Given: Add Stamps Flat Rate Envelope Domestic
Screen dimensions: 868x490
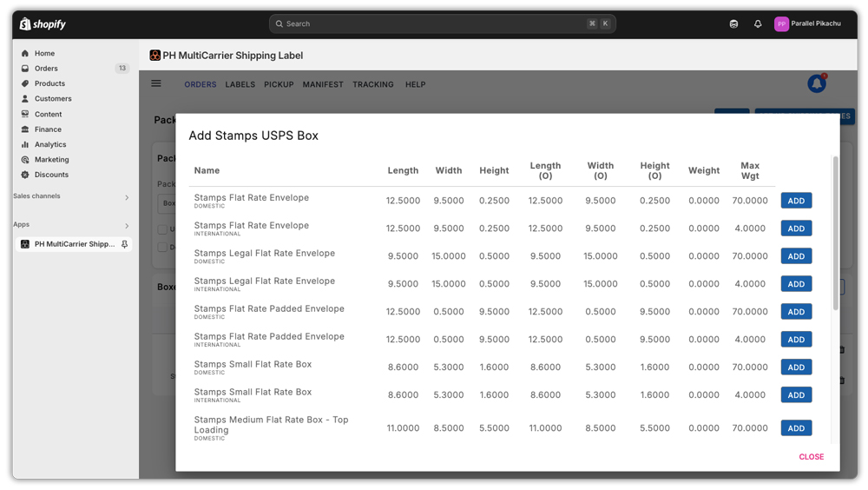Looking at the screenshot, I should [x=796, y=201].
